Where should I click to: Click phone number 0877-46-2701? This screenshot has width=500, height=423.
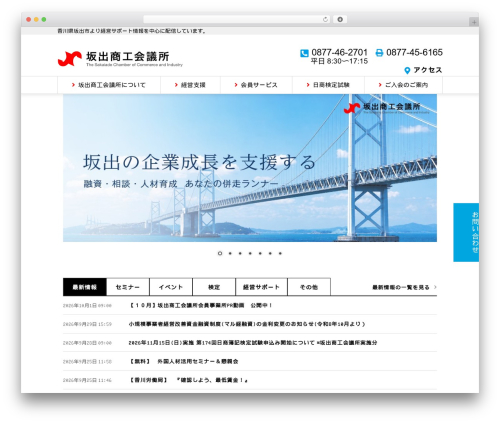(339, 53)
